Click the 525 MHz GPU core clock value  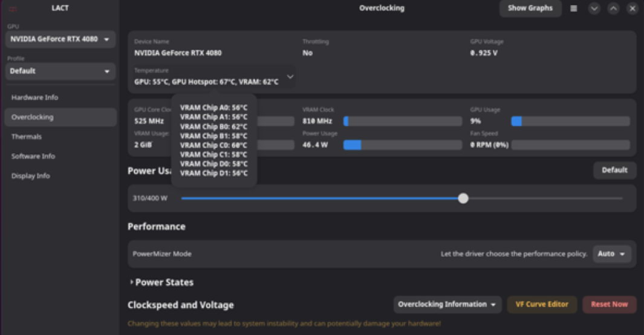(149, 121)
